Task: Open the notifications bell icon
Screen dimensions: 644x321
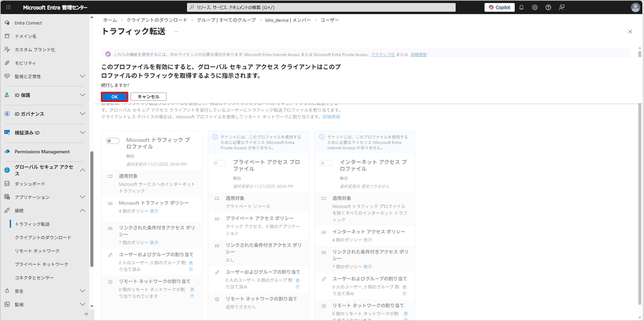Action: tap(521, 7)
